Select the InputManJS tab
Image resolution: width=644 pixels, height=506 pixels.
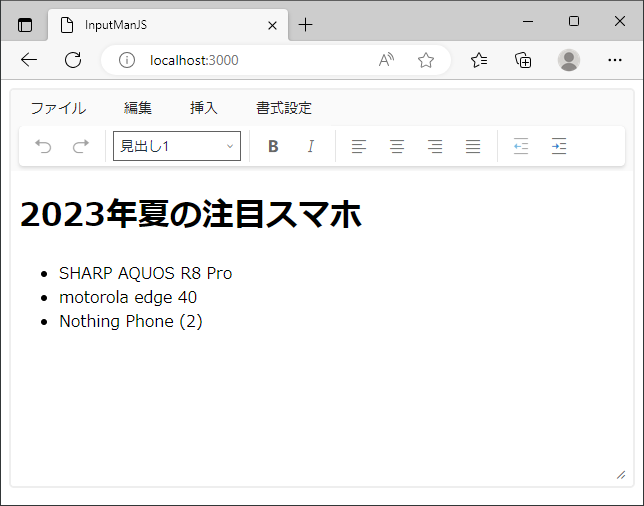click(168, 25)
